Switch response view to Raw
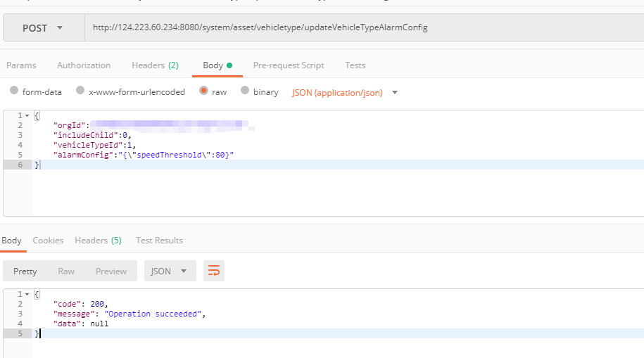 click(x=66, y=271)
